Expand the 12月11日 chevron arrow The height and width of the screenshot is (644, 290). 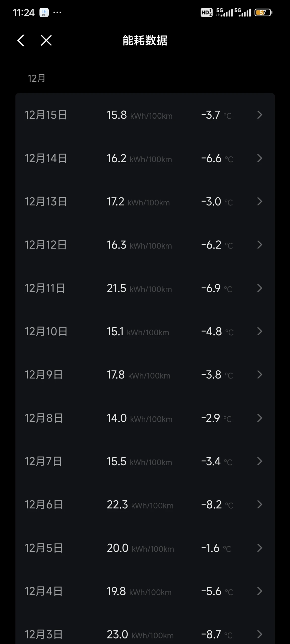coord(260,288)
